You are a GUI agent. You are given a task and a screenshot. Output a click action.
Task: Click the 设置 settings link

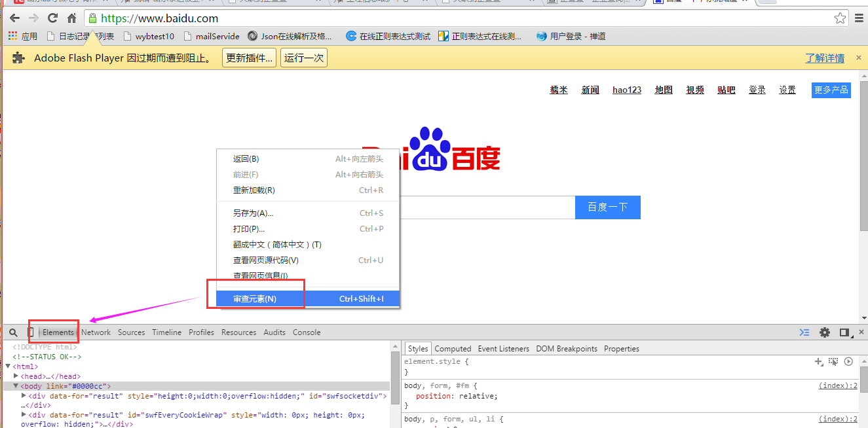point(787,90)
